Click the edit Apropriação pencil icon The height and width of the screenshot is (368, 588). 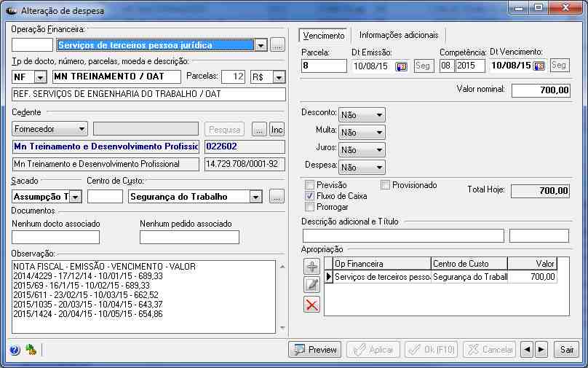[x=312, y=286]
